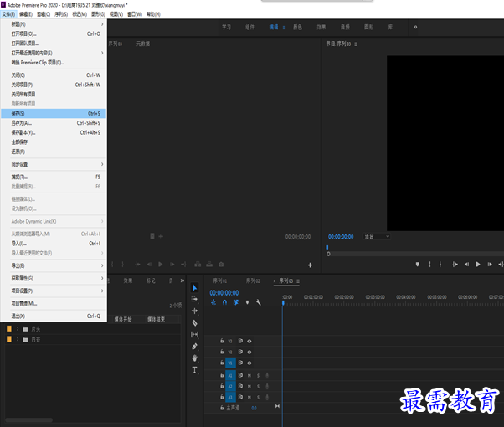Switch to 学习 workspace
The image size is (504, 427).
click(227, 27)
